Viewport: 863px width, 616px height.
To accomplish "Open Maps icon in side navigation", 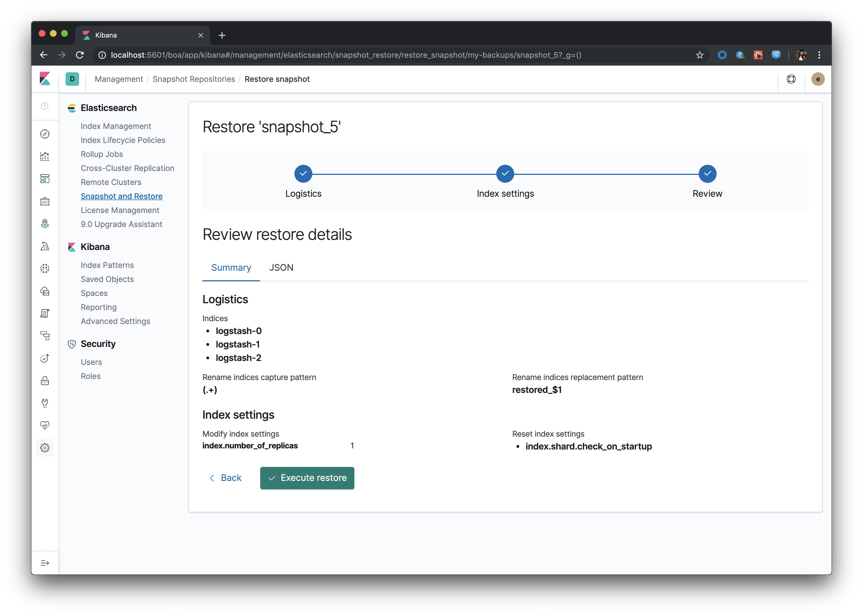I will point(45,223).
